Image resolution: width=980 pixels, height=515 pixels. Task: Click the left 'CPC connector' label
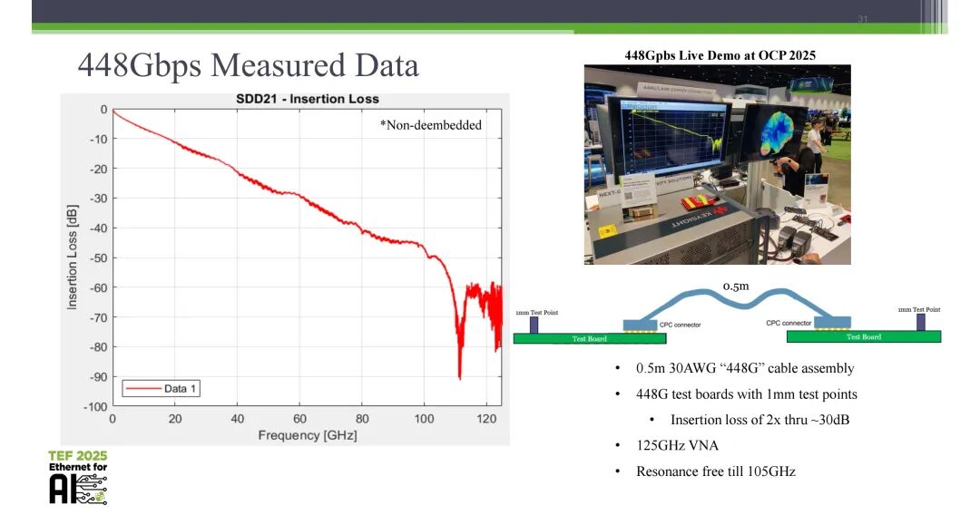click(x=680, y=325)
